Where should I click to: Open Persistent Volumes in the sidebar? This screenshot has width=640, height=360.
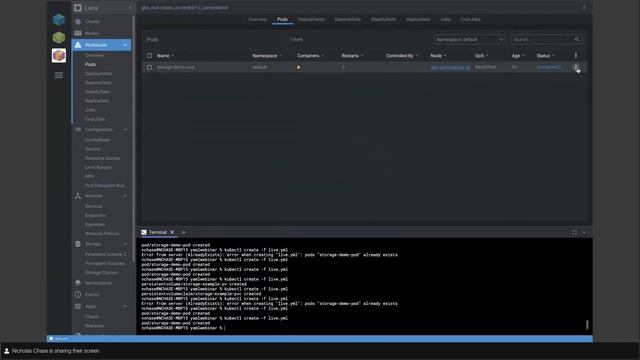pyautogui.click(x=105, y=264)
